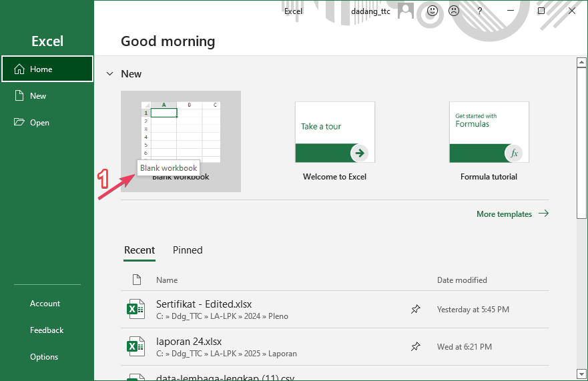Click the scrollbar down arrow

click(x=581, y=374)
